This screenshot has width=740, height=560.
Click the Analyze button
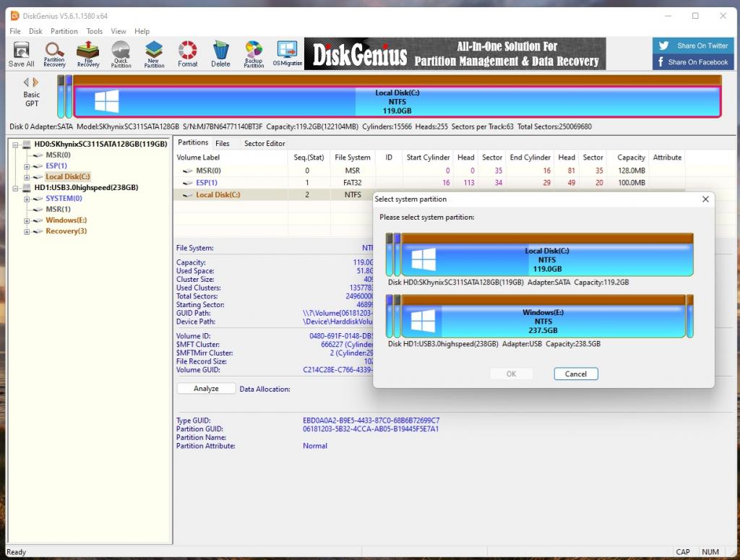206,389
